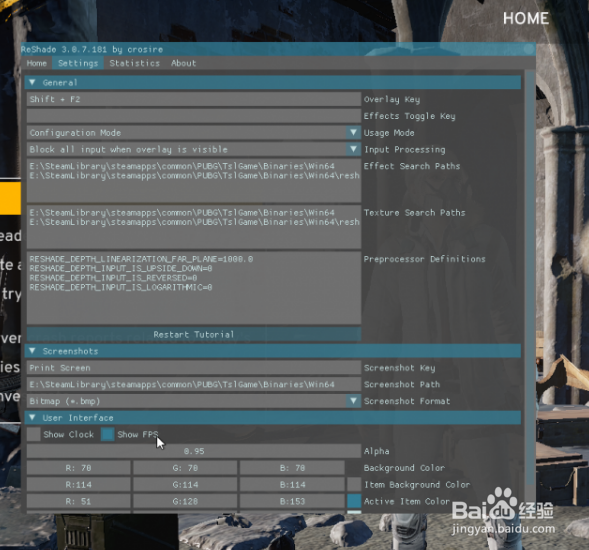
Task: Click the Item Background Color G:114 field
Action: (185, 485)
